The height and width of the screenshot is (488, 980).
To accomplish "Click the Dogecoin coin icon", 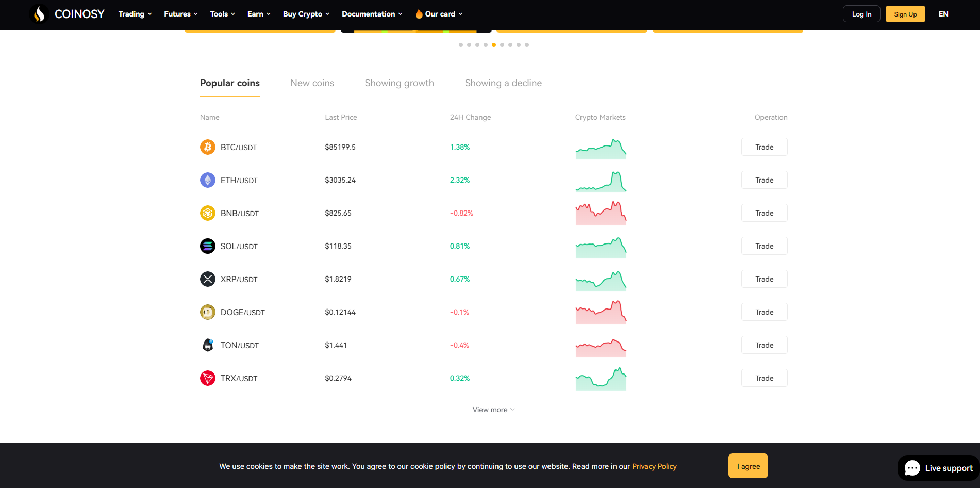I will [207, 312].
